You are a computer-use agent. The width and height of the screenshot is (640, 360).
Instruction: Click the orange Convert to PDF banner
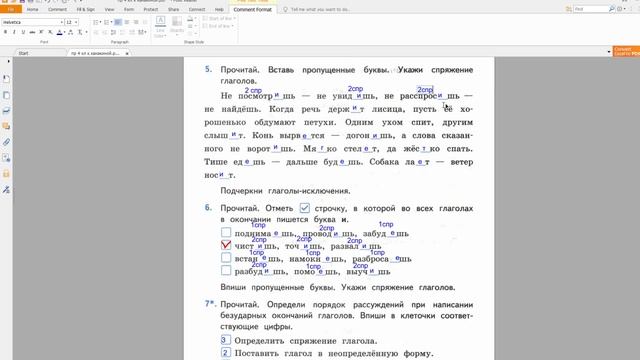(x=627, y=51)
